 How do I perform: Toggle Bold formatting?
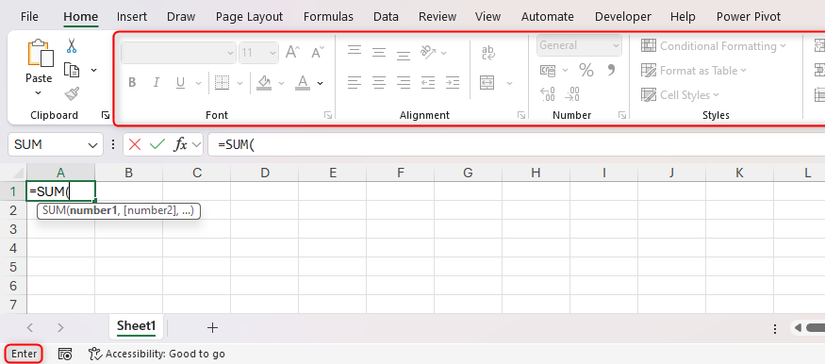(132, 83)
